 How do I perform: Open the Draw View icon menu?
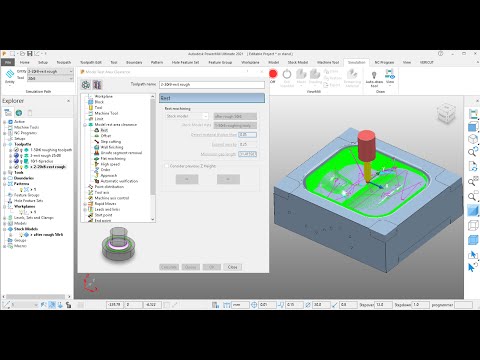point(390,74)
